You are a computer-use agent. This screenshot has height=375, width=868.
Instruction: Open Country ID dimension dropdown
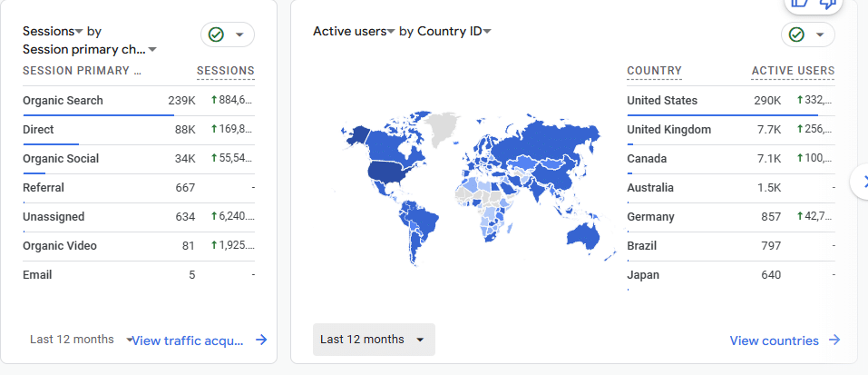click(454, 31)
